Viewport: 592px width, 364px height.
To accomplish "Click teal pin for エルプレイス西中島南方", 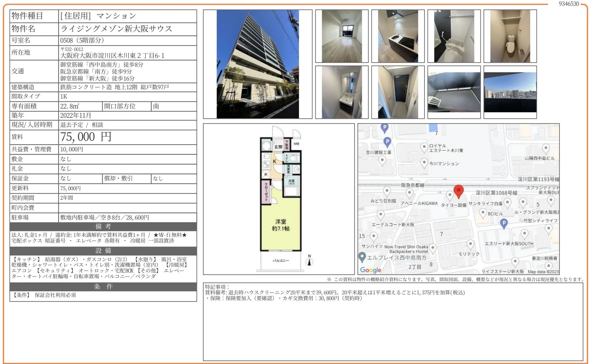I will (x=362, y=256).
